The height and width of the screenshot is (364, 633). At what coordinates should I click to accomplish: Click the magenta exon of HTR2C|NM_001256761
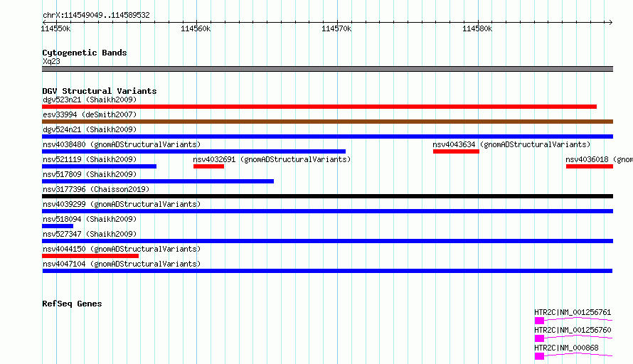539,321
